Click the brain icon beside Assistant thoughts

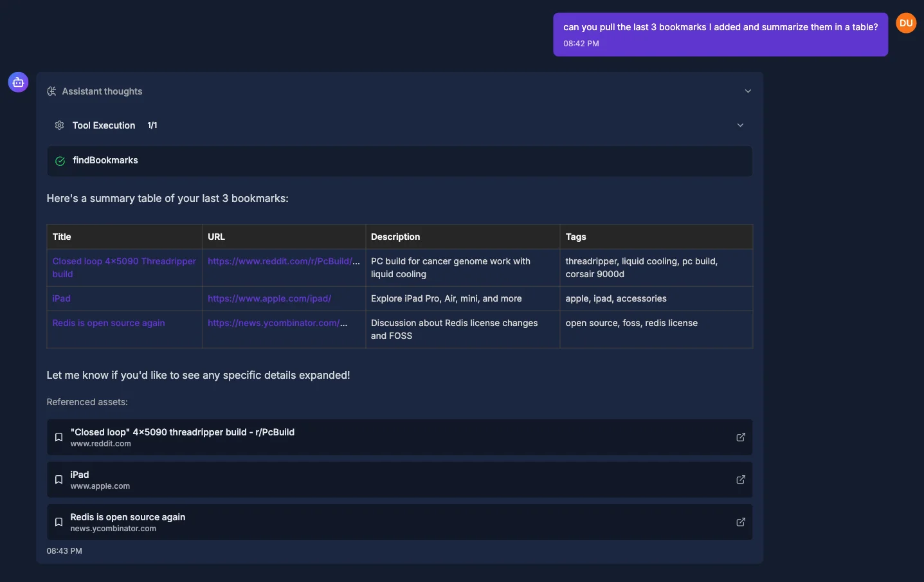click(51, 91)
